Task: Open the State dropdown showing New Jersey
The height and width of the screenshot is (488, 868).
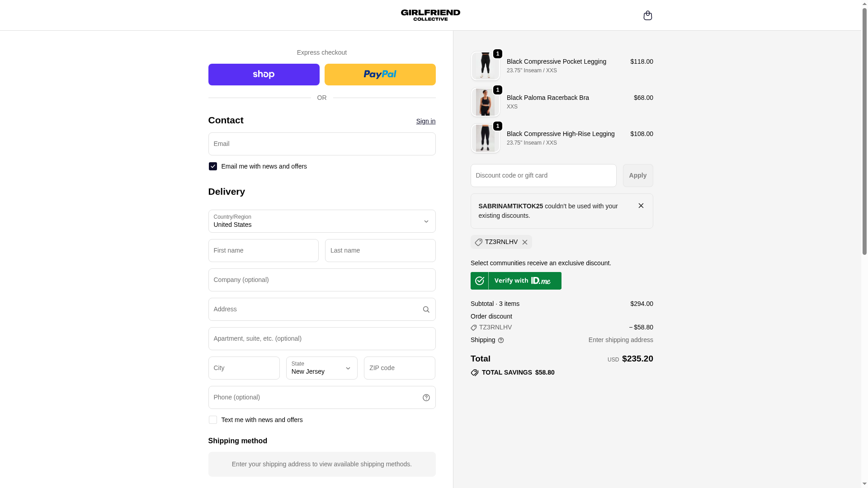Action: 321,368
